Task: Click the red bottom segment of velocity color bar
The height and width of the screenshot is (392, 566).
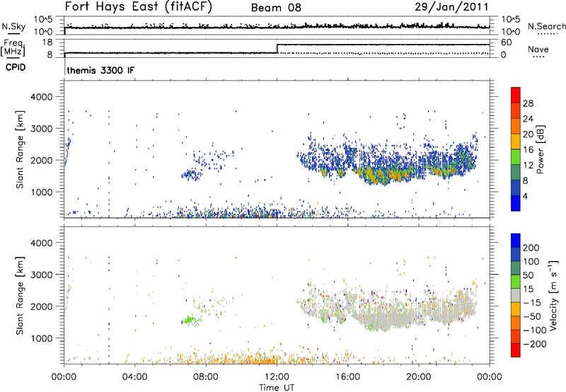Action: pos(516,350)
